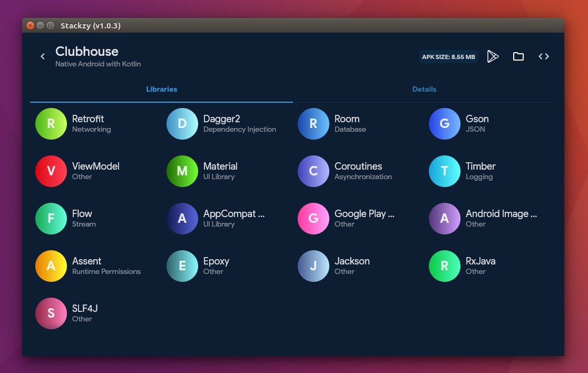Click the Assent yellow A avatar
This screenshot has height=373, width=588.
(x=51, y=266)
